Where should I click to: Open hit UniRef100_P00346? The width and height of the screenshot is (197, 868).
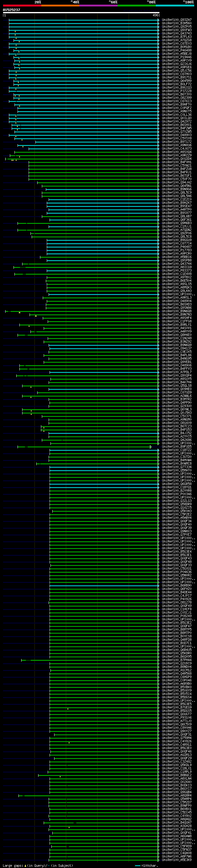click(177, 494)
